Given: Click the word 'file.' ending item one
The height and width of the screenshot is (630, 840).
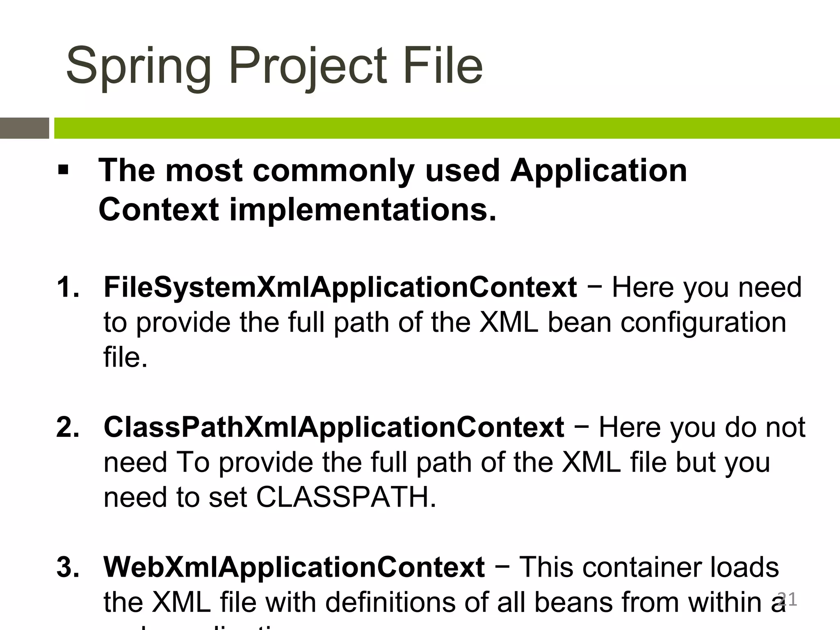Looking at the screenshot, I should click(x=126, y=357).
